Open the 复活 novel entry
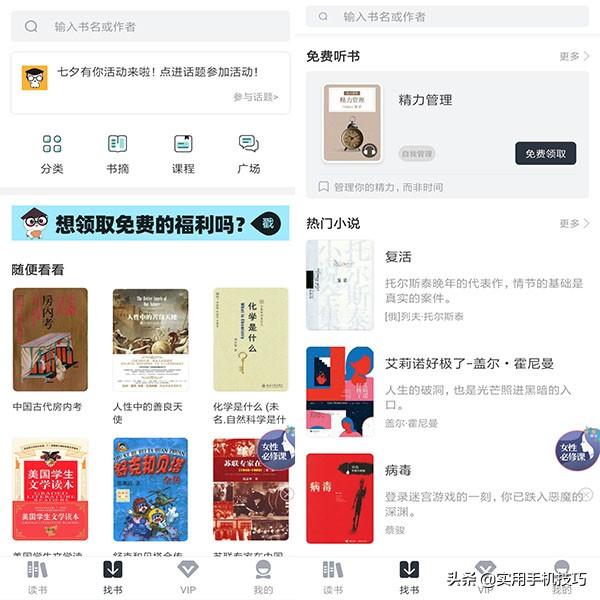 [x=447, y=285]
